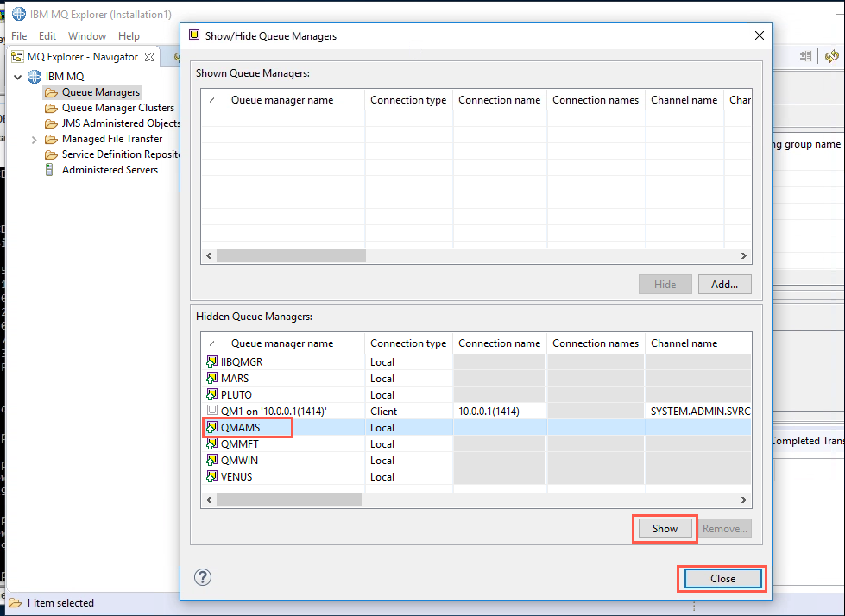Select the QMWIN queue manager icon
This screenshot has height=616, width=845.
pos(211,461)
